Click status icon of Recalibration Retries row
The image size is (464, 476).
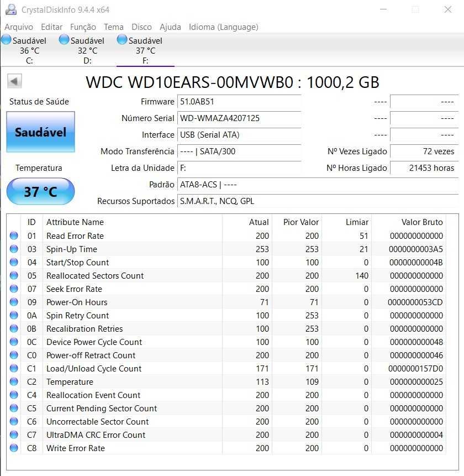[x=14, y=328]
